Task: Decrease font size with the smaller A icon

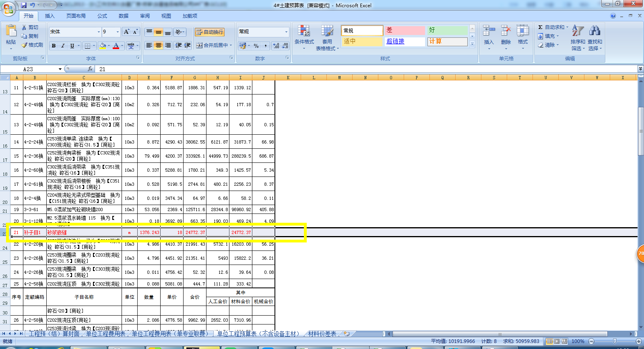Action: (135, 32)
